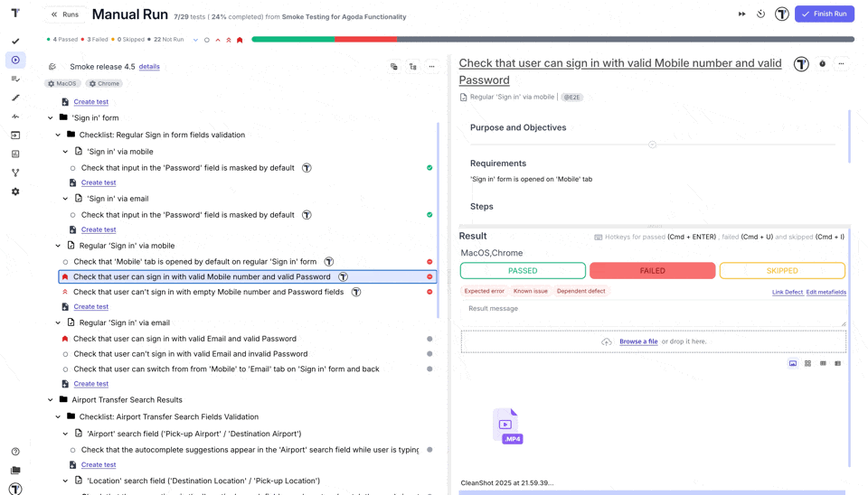
Task: Select test 'sign in with valid Email and valid Password'
Action: pos(184,339)
